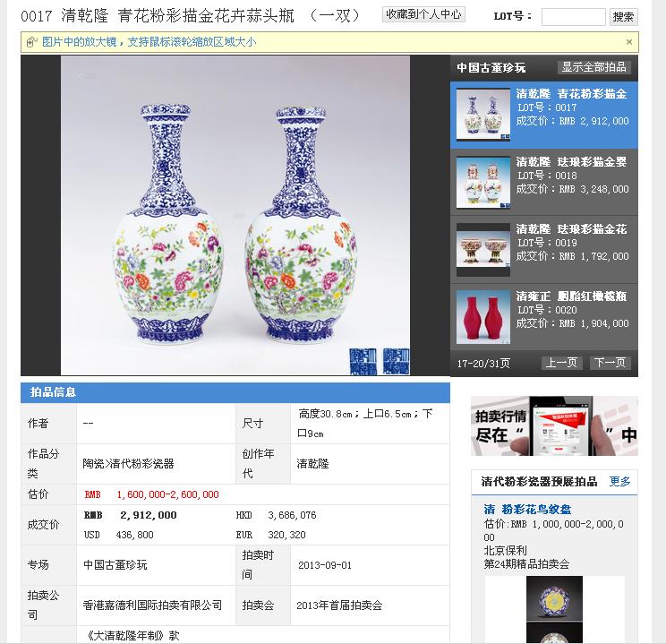Open the 更多 link for preview lots
The width and height of the screenshot is (666, 644).
click(619, 481)
